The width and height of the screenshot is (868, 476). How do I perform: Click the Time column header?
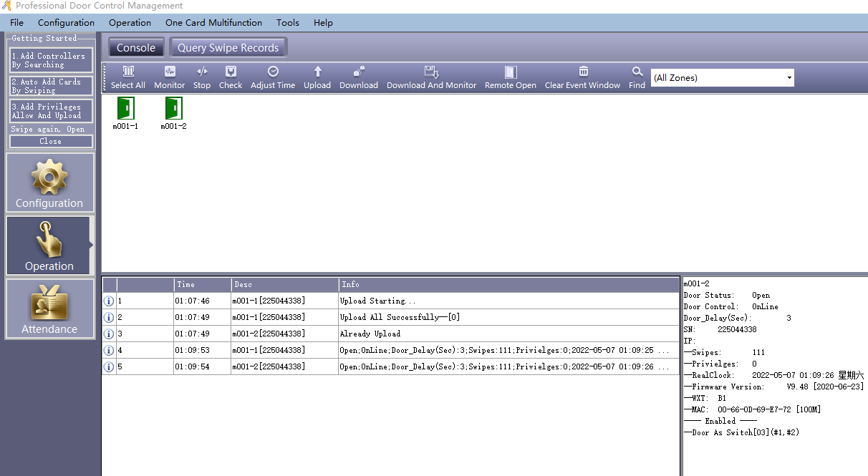click(203, 284)
